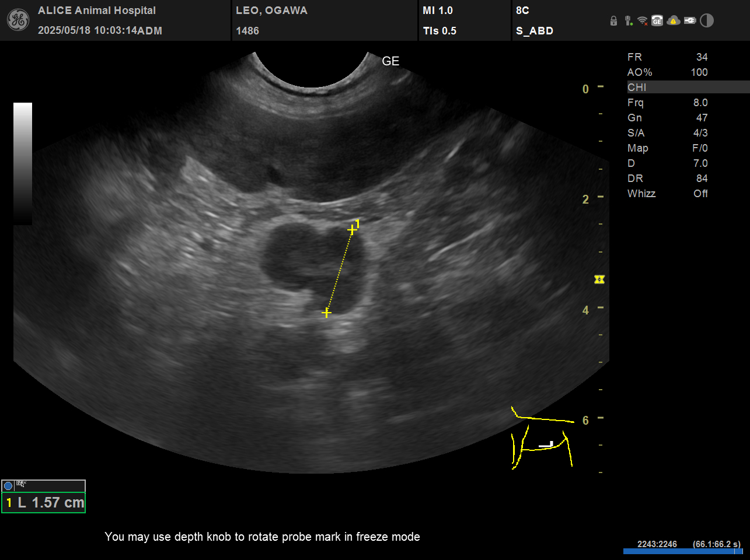
Task: Select the 1 L 1.57 cm measurement result
Action: (x=44, y=503)
